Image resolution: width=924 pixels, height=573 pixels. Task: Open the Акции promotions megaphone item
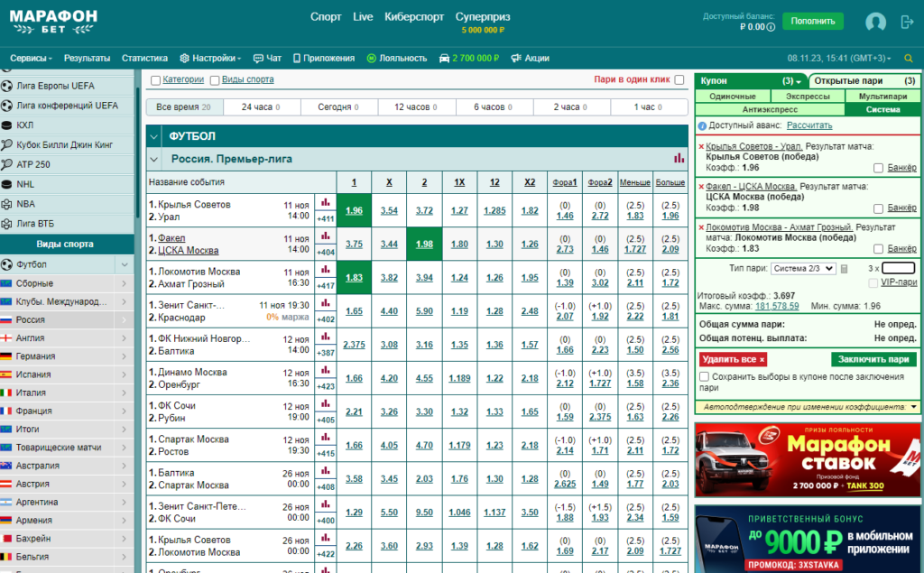click(x=530, y=59)
